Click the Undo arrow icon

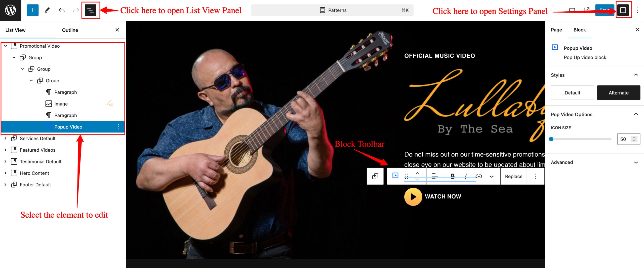pos(62,10)
